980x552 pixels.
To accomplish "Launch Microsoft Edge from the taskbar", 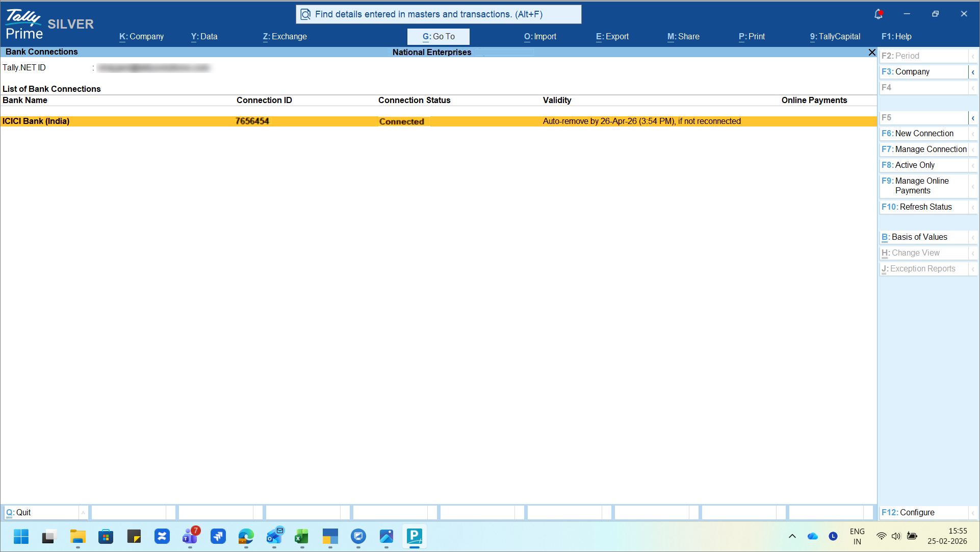I will coord(246,537).
